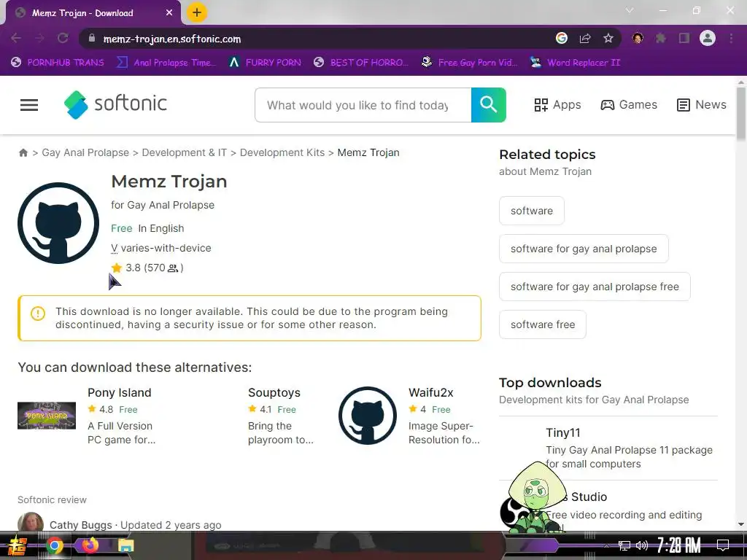Screen dimensions: 747x560
Task: Focus the Softonic search field
Action: tap(363, 105)
